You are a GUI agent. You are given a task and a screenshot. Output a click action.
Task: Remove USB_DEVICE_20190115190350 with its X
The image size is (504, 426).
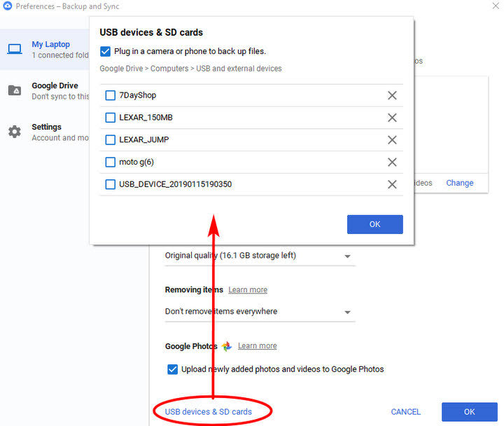tap(392, 184)
